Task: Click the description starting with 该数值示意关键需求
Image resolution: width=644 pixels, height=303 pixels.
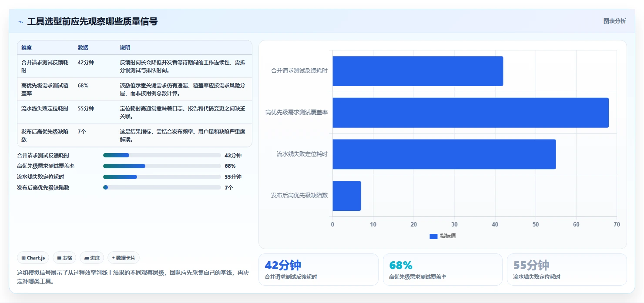Action: click(x=182, y=90)
